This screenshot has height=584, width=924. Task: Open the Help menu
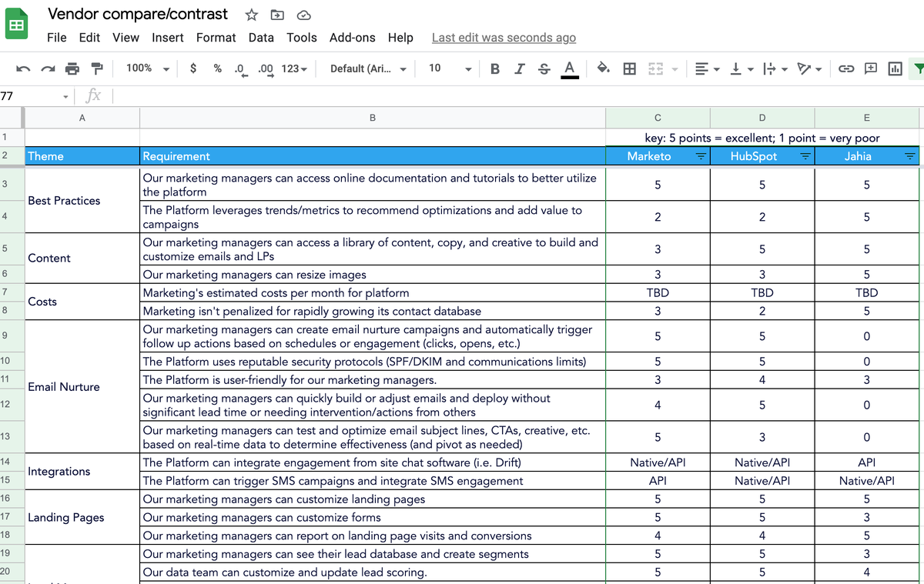click(x=400, y=37)
